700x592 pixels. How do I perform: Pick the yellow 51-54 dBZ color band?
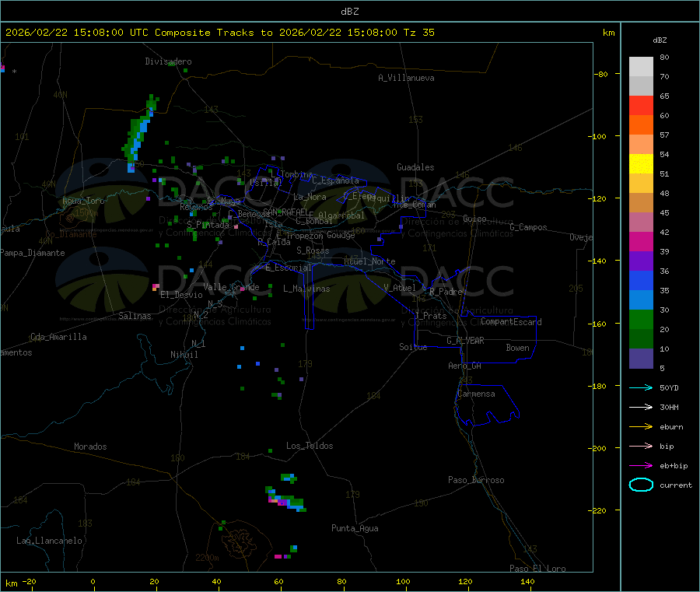pos(641,163)
